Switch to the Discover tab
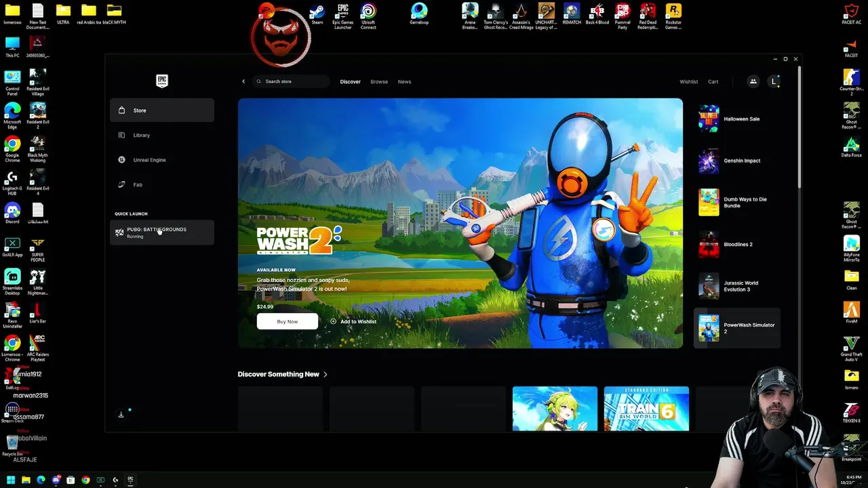The height and width of the screenshot is (488, 868). tap(350, 81)
